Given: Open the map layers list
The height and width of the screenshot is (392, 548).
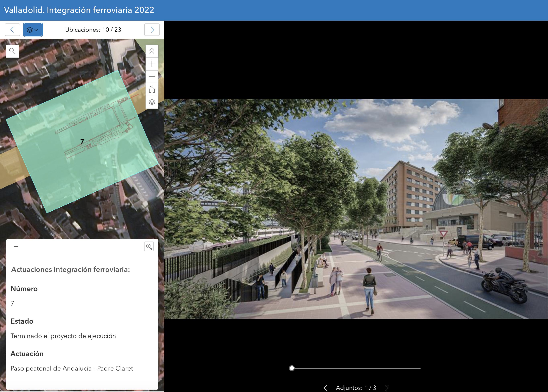Looking at the screenshot, I should (152, 102).
